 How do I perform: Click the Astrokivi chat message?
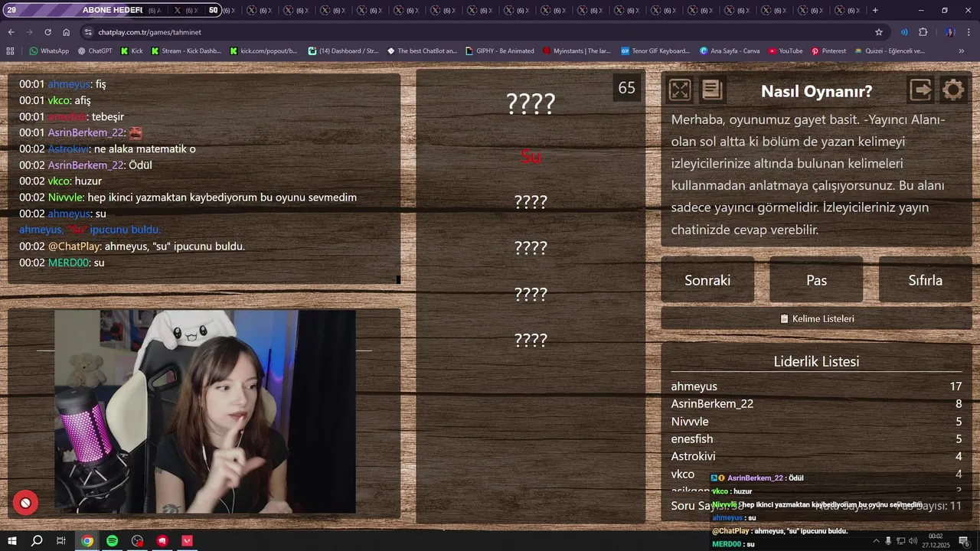107,148
